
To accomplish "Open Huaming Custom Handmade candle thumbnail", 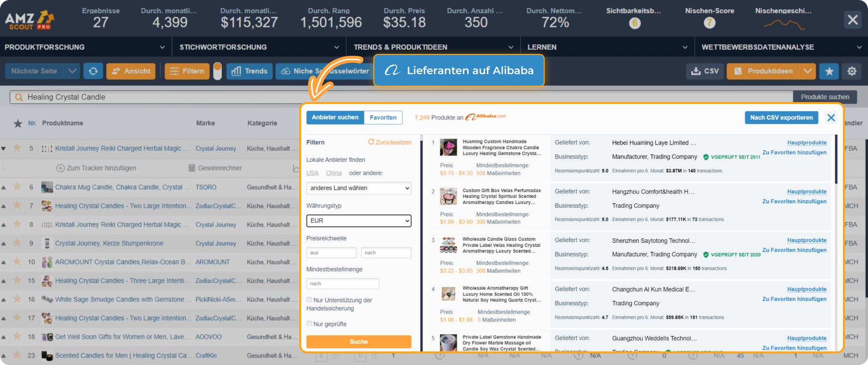I will [448, 147].
